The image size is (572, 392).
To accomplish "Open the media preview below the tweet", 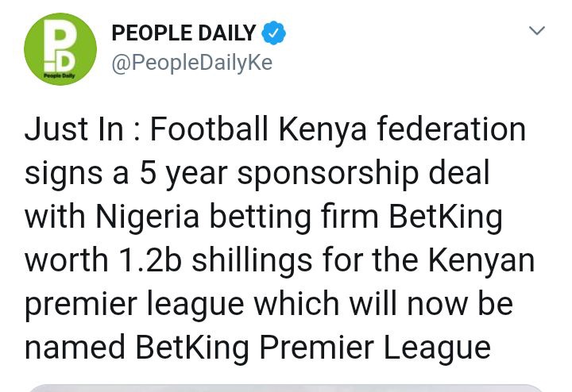I will click(286, 388).
